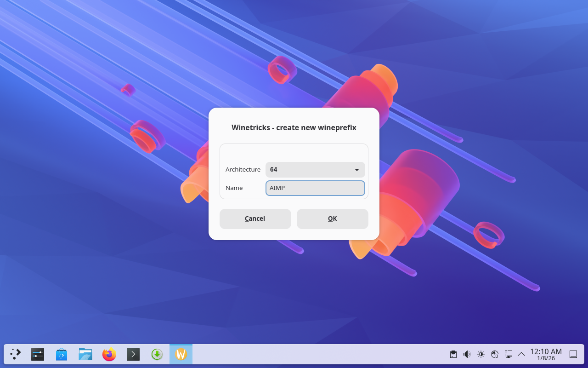Open the Konsole terminal
This screenshot has height=368, width=588.
pyautogui.click(x=133, y=354)
